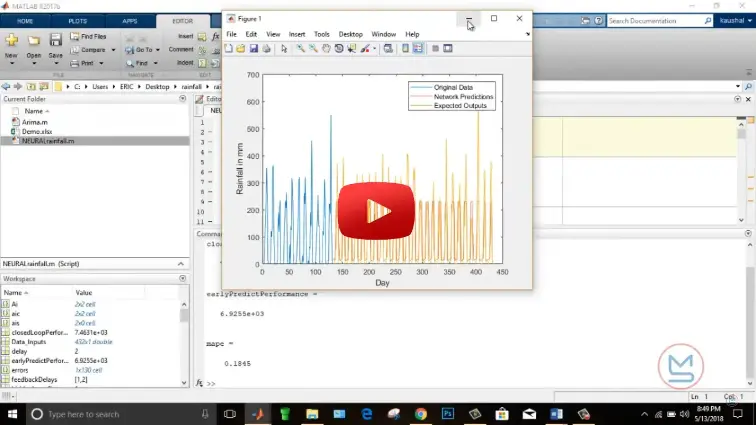
Task: Open the Go To dropdown
Action: 157,50
